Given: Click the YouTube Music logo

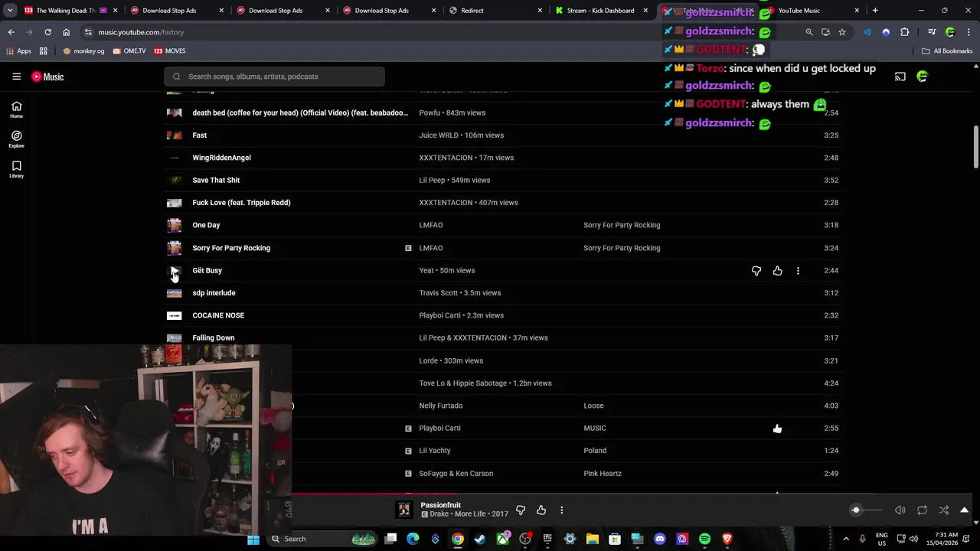Looking at the screenshot, I should click(47, 77).
